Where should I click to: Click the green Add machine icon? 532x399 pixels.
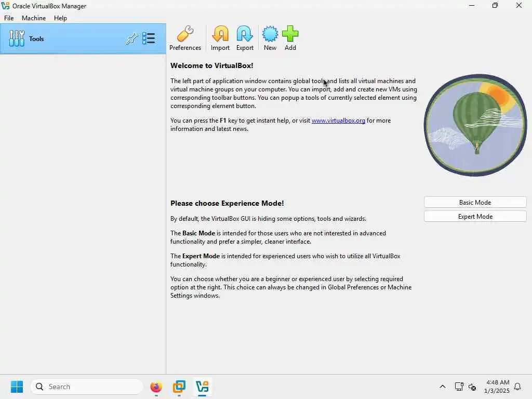point(290,38)
